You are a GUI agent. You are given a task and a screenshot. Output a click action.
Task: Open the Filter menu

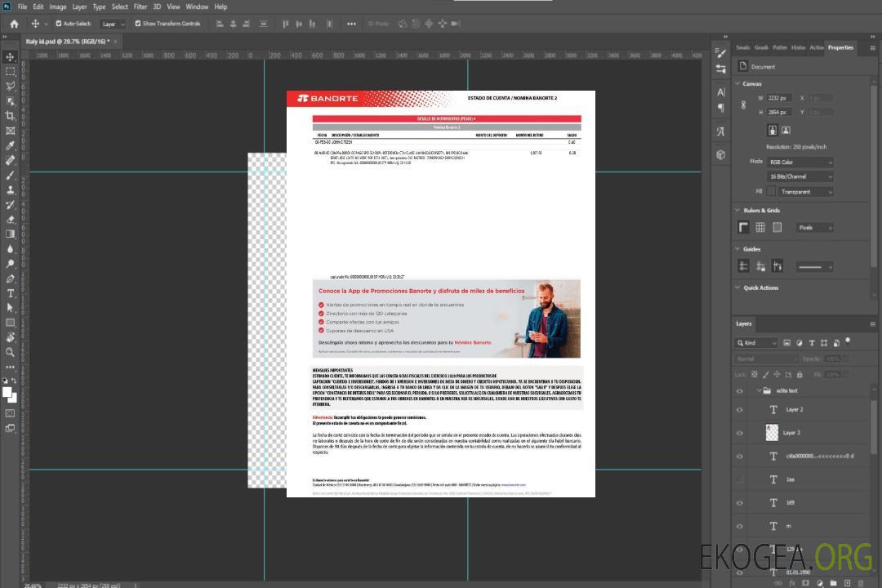click(140, 7)
